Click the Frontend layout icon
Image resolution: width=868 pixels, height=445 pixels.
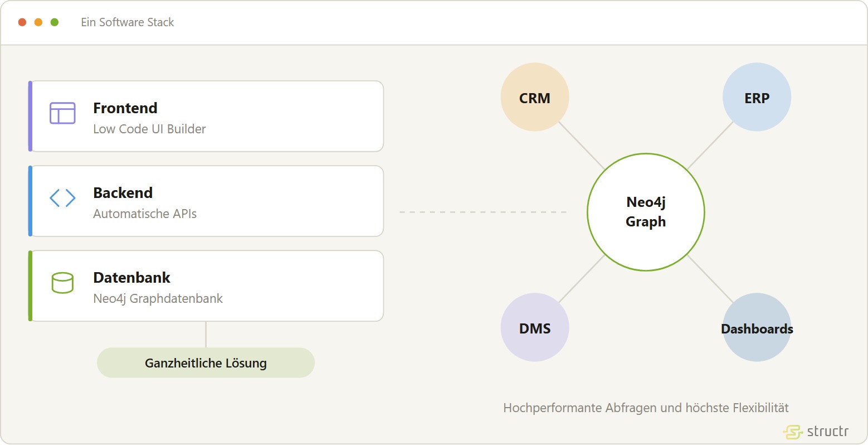coord(62,113)
